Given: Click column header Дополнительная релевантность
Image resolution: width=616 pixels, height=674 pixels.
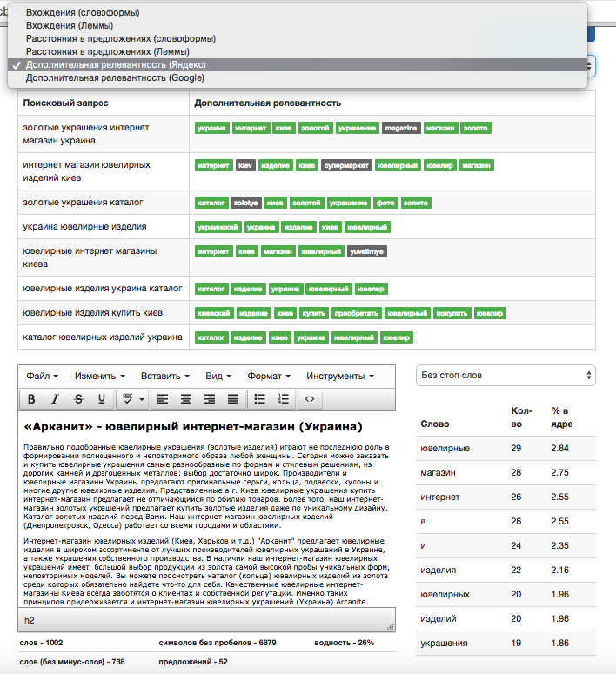Looking at the screenshot, I should coord(268,103).
